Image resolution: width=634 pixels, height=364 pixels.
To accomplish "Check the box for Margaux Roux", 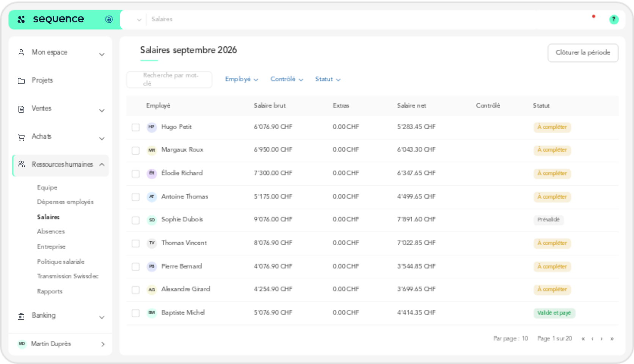I will 135,151.
